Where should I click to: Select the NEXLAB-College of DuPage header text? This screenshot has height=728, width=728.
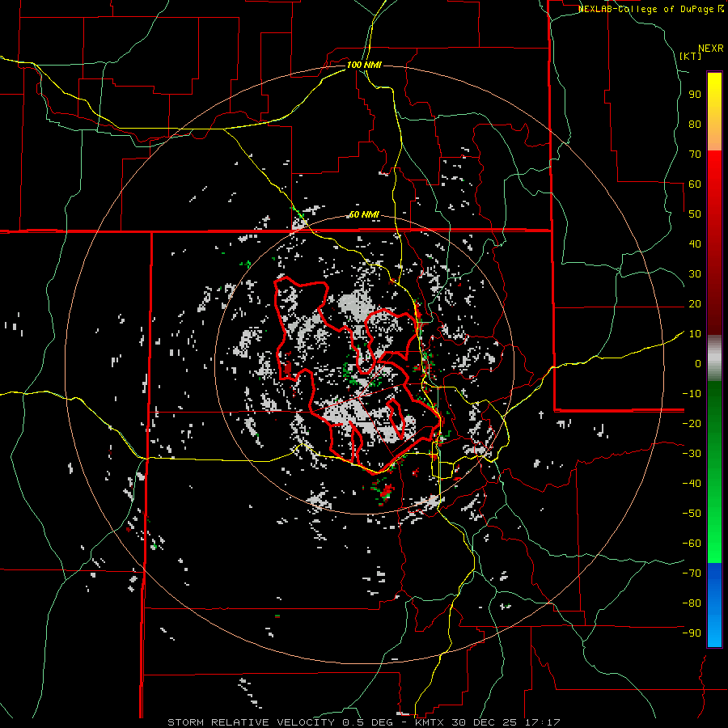tap(650, 9)
